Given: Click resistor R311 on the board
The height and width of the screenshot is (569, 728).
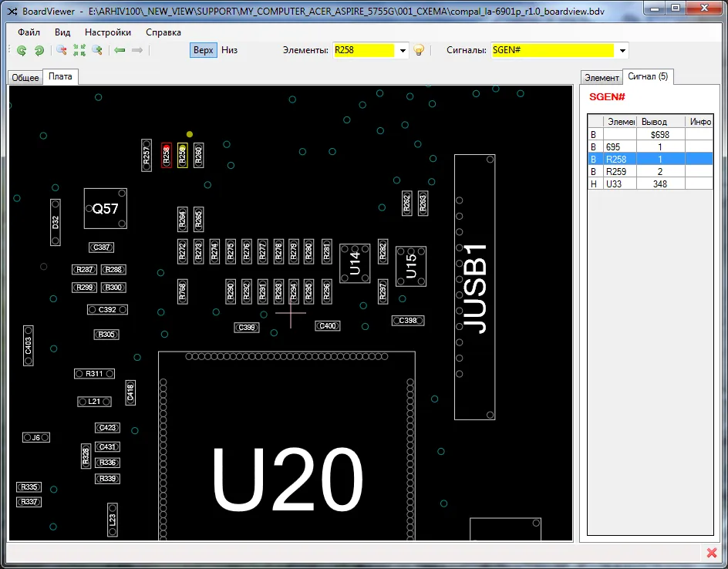Looking at the screenshot, I should click(94, 374).
